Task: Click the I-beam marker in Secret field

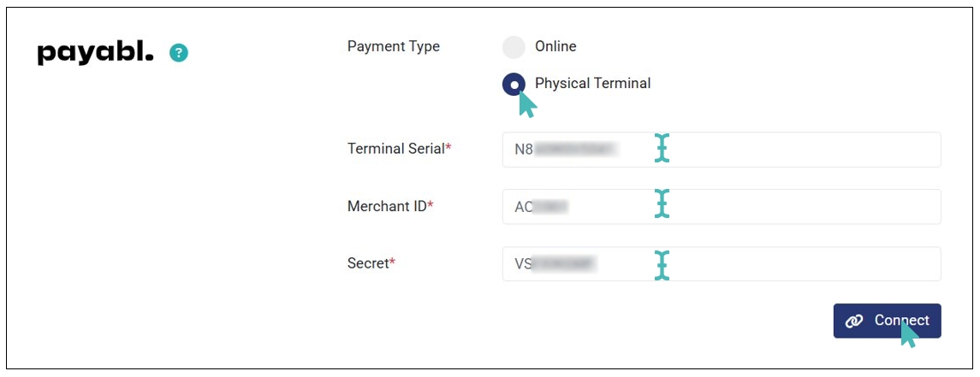Action: pos(661,264)
